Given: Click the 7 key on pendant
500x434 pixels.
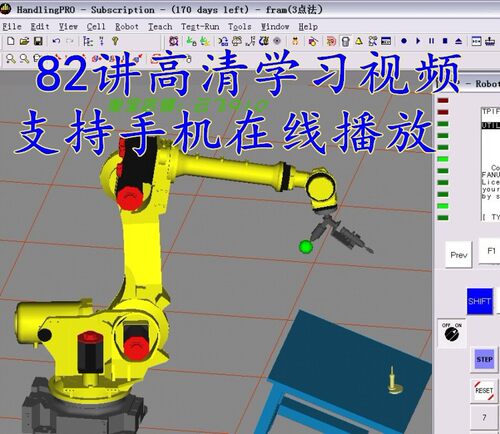Looking at the screenshot, I should 484,417.
